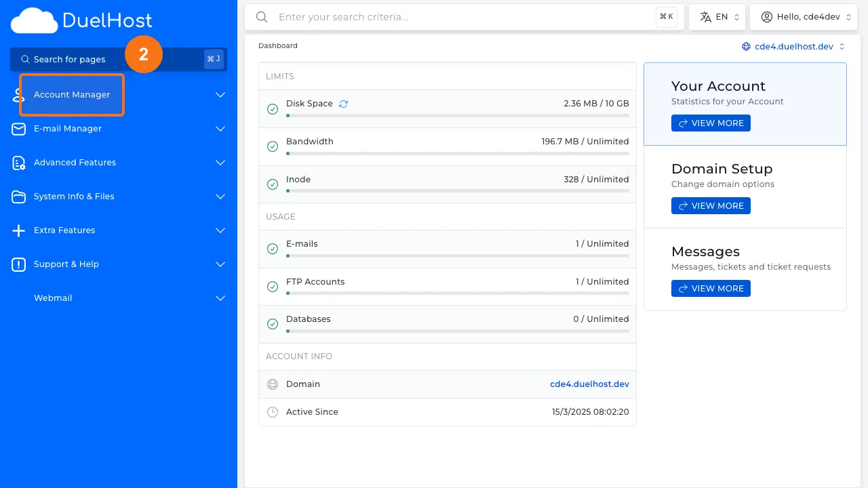
Task: Click the globe icon beside the Domain entry
Action: 272,384
